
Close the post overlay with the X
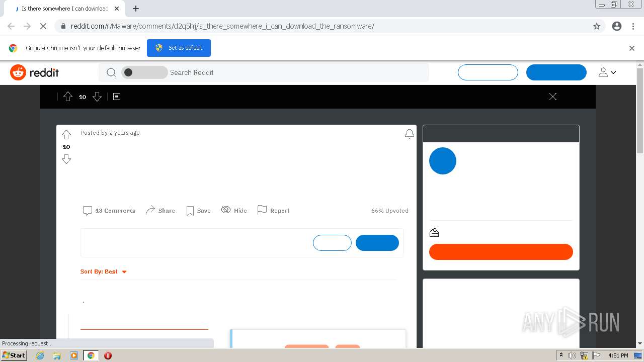click(x=553, y=97)
